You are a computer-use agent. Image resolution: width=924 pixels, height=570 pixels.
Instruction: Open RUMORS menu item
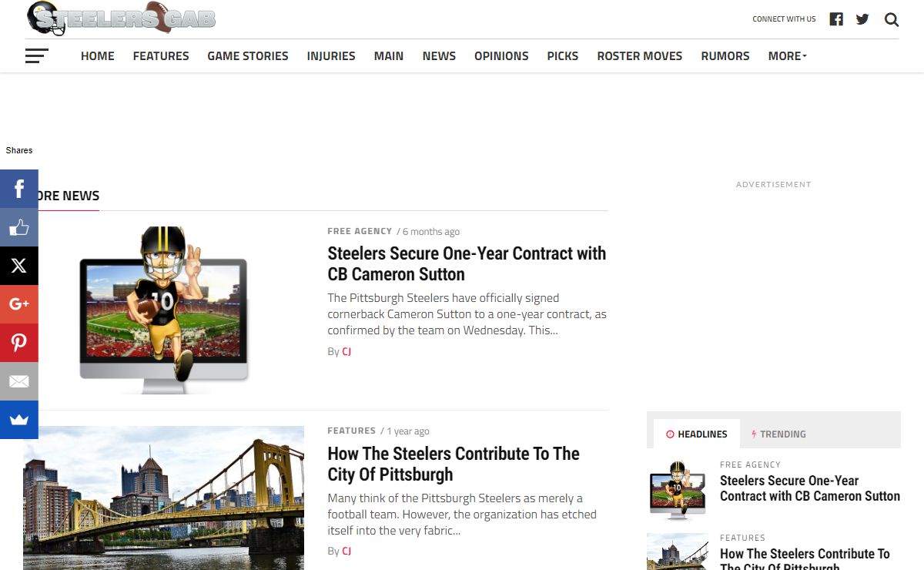725,56
